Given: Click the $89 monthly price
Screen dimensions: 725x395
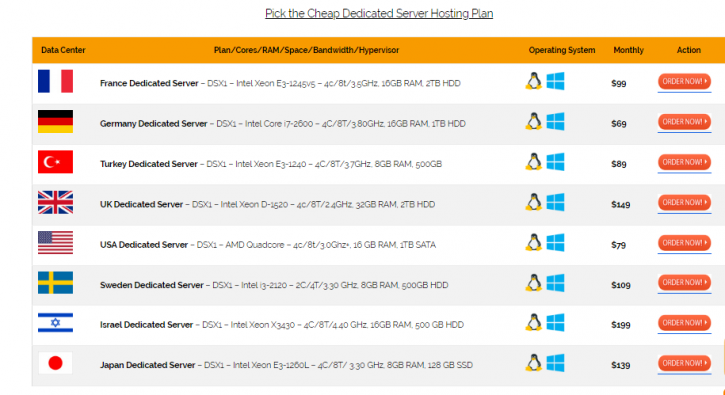Looking at the screenshot, I should (x=619, y=164).
